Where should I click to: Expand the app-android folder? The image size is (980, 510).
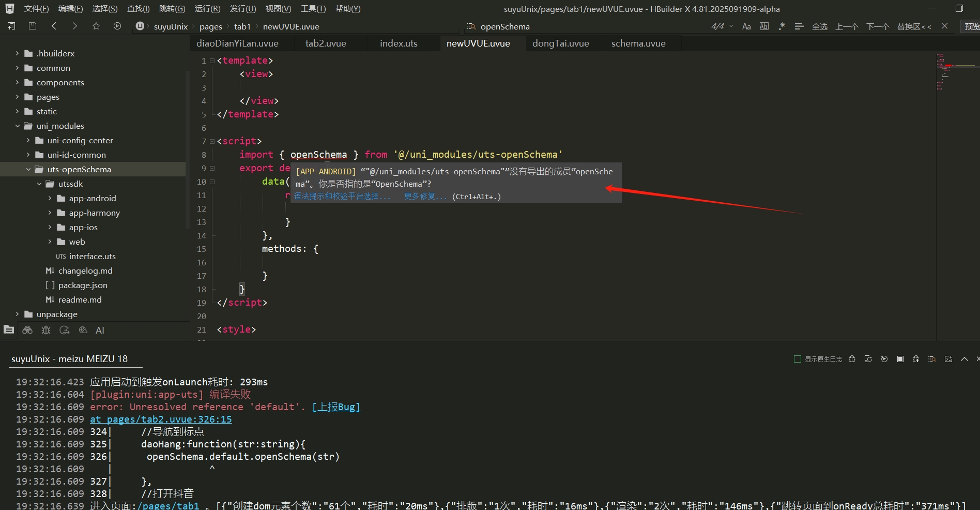click(x=50, y=198)
